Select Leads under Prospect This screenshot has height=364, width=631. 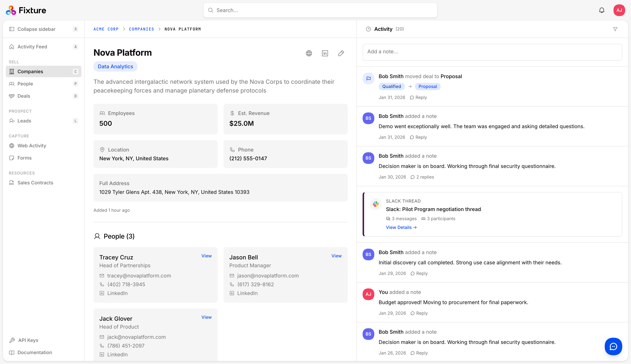pyautogui.click(x=24, y=121)
